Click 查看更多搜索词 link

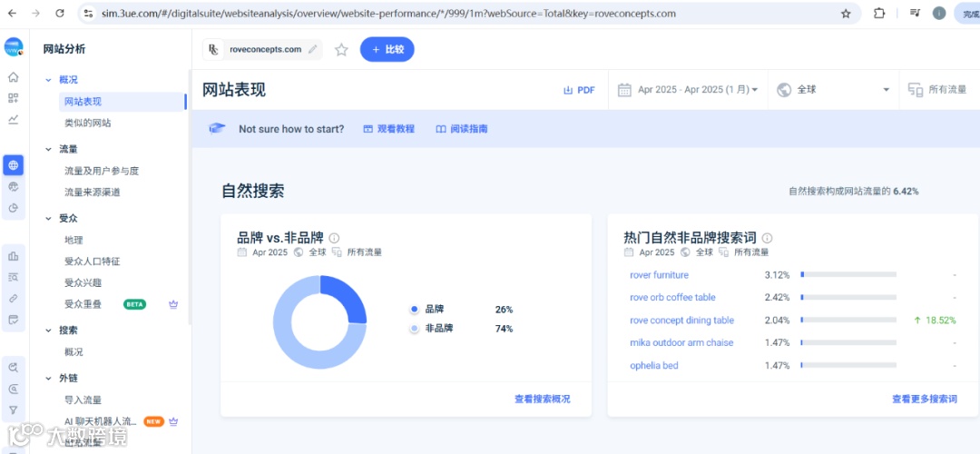pyautogui.click(x=925, y=399)
